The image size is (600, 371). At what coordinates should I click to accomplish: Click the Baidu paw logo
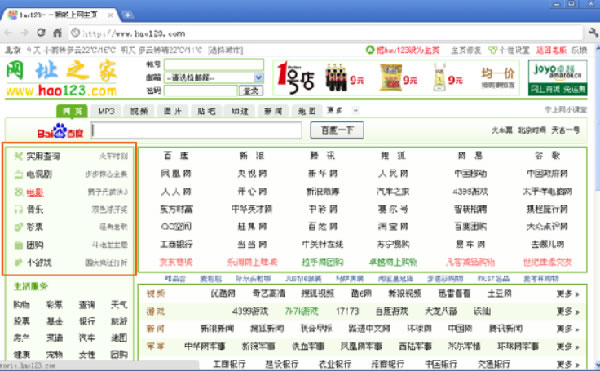60,130
